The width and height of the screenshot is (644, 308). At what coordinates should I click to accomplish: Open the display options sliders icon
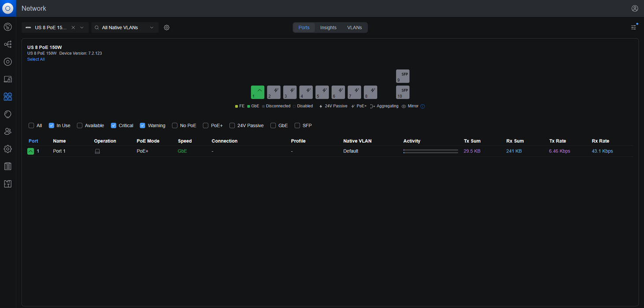click(633, 27)
